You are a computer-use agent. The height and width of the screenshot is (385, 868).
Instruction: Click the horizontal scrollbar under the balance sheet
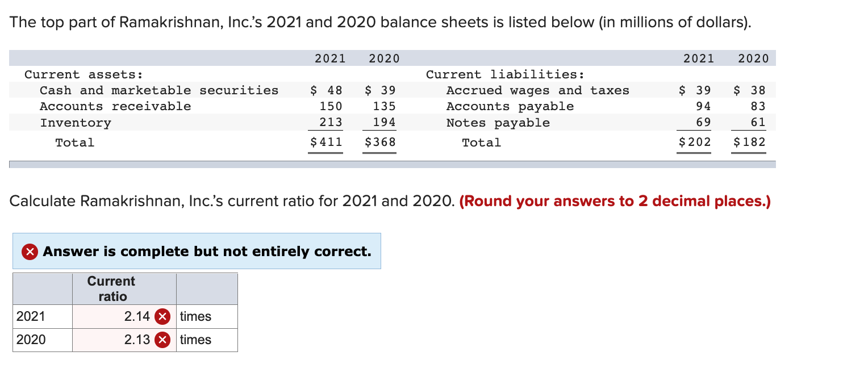click(x=392, y=165)
